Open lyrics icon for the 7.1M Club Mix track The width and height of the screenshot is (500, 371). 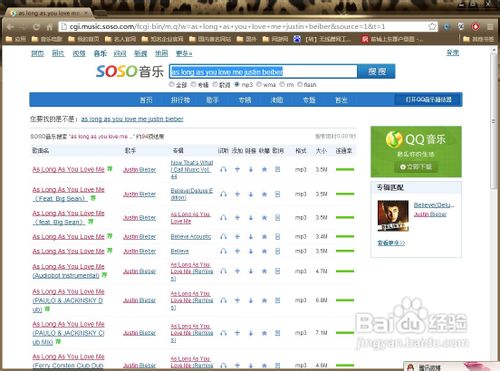277,333
